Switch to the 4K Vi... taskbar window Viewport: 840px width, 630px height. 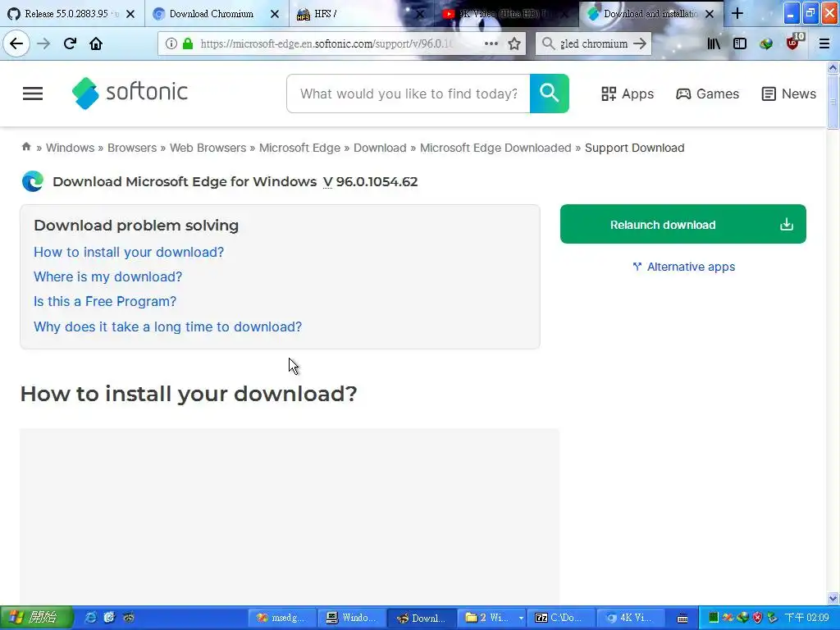(631, 618)
